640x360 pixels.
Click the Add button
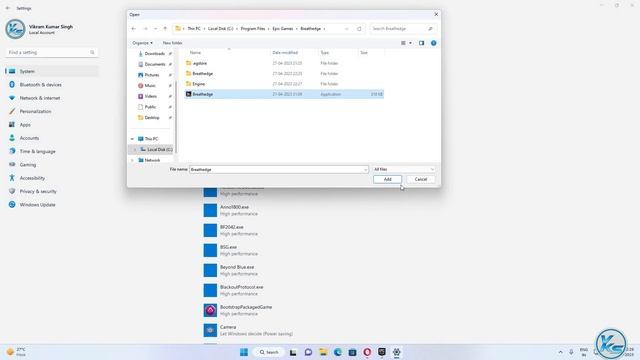pyautogui.click(x=387, y=179)
